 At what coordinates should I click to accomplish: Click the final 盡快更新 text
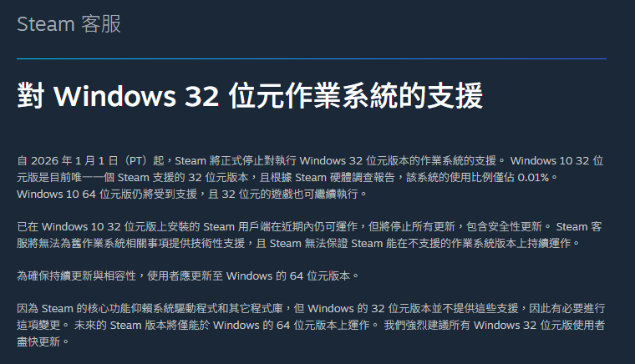(x=38, y=342)
